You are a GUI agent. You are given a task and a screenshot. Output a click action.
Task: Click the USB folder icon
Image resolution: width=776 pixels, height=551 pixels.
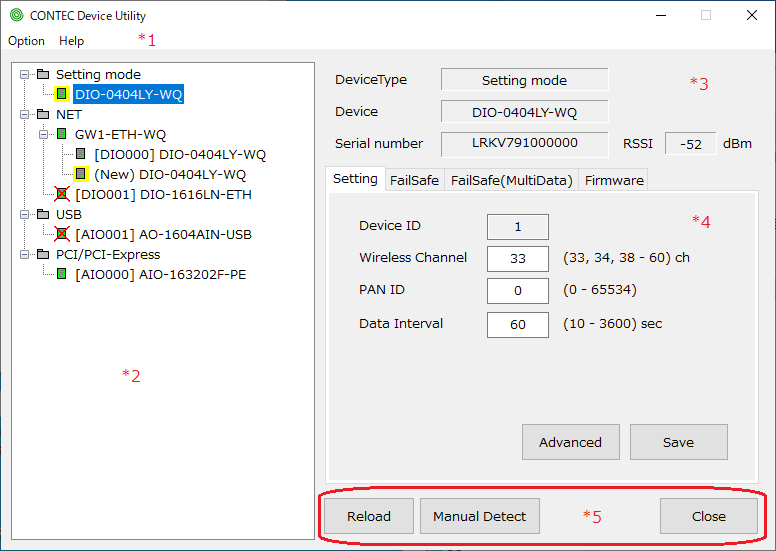pyautogui.click(x=44, y=214)
